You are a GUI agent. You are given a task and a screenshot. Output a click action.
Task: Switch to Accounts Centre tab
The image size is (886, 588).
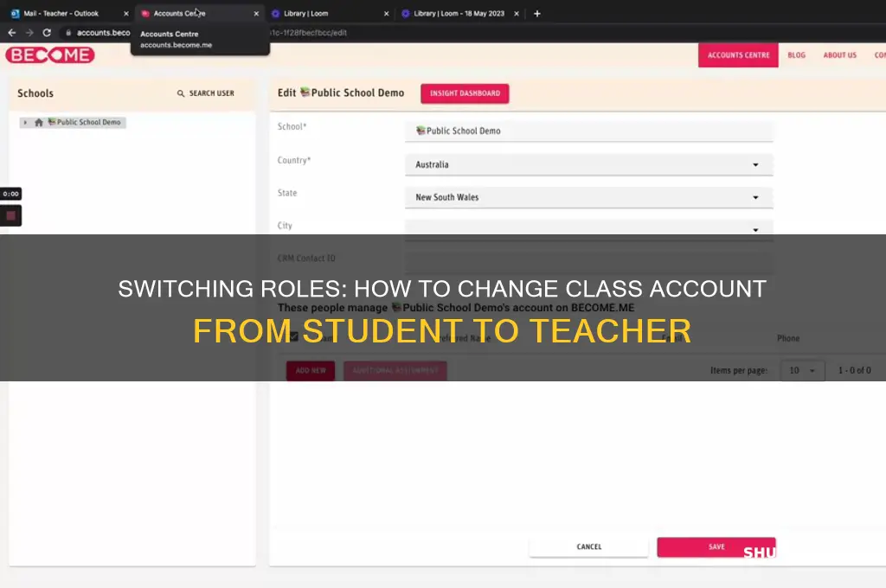pyautogui.click(x=196, y=14)
